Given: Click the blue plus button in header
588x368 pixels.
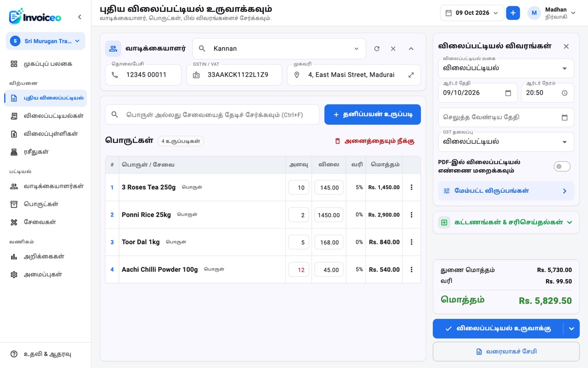Looking at the screenshot, I should coord(513,13).
